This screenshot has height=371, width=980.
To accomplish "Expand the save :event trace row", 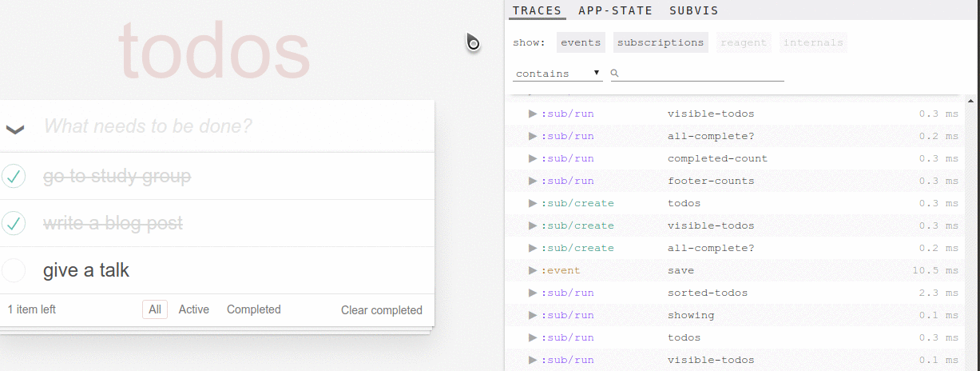I will click(x=533, y=270).
